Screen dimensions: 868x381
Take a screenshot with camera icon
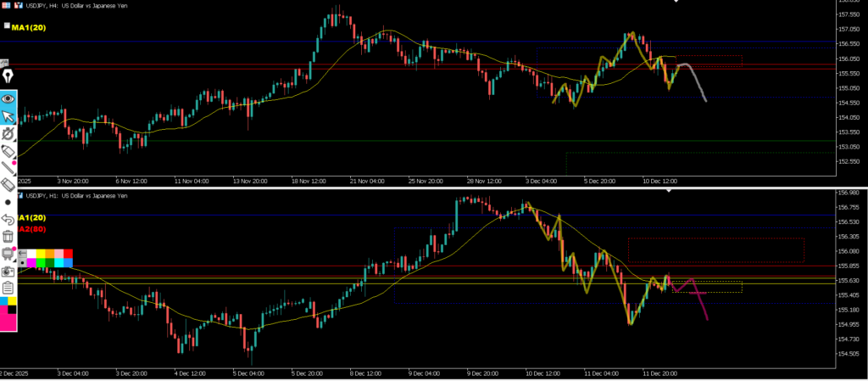tap(8, 270)
